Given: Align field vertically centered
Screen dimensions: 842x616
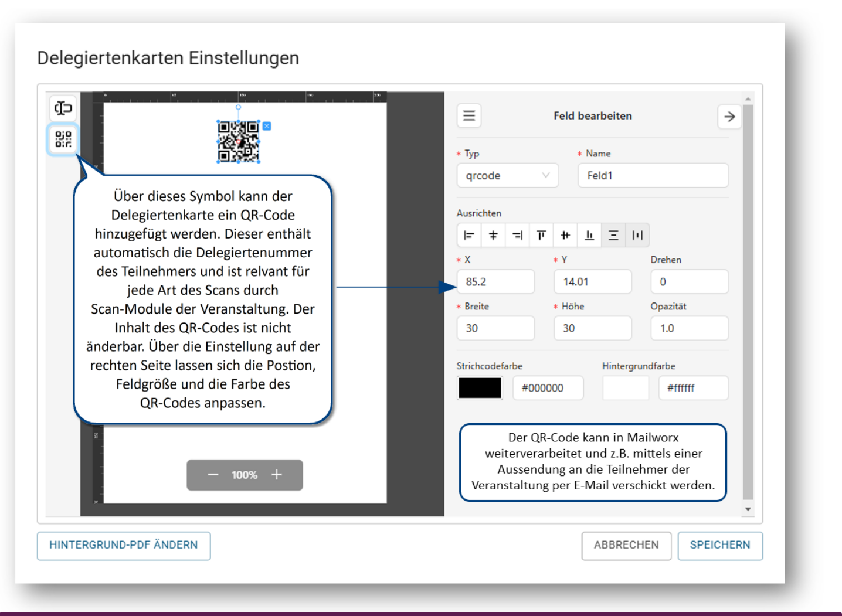Looking at the screenshot, I should coord(565,235).
